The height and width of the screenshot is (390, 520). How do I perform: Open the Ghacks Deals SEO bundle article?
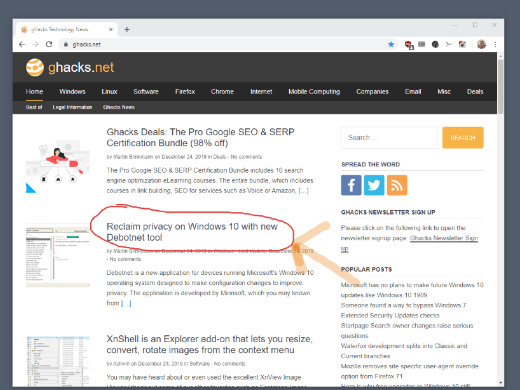point(200,137)
